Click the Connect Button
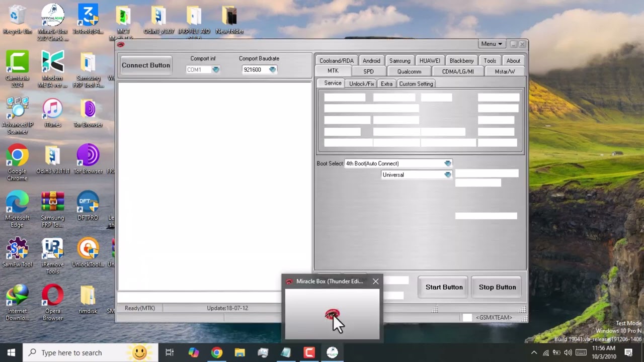This screenshot has width=644, height=362. tap(146, 65)
